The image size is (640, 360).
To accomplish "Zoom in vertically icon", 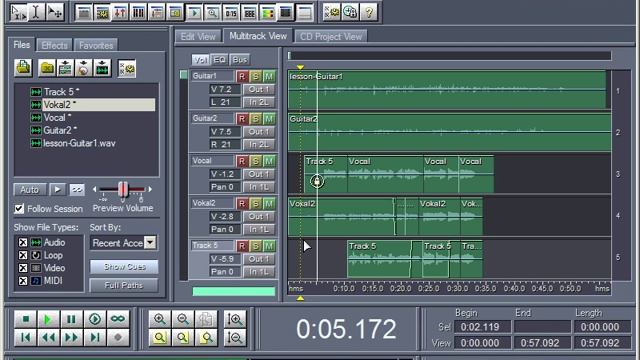I will [235, 319].
